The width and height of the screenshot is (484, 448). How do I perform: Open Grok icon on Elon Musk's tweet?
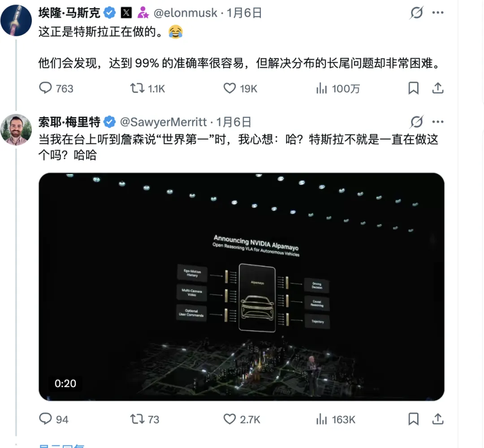(x=416, y=13)
